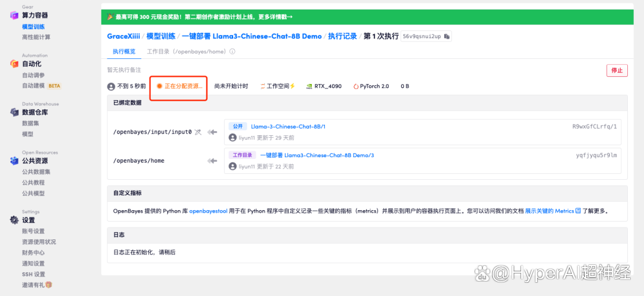Open 展示关键的 Metrics docs link

point(549,211)
